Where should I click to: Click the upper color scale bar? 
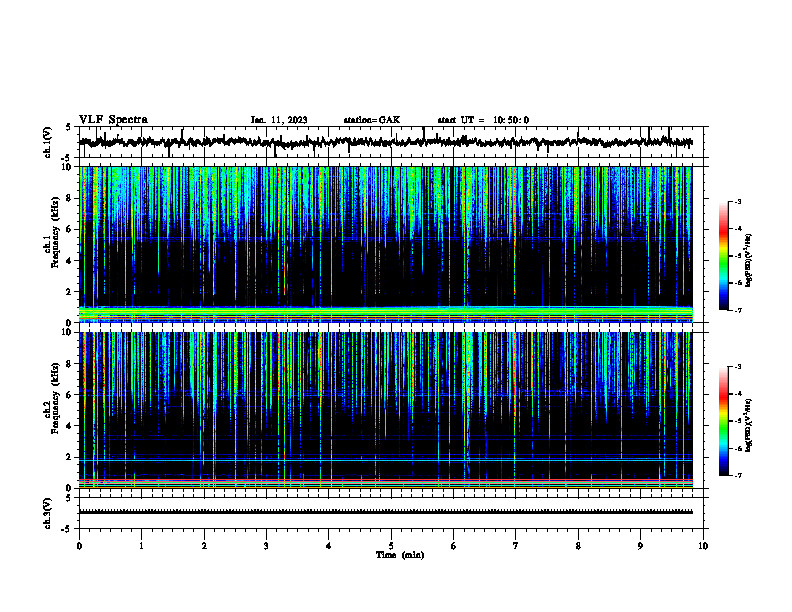723,256
